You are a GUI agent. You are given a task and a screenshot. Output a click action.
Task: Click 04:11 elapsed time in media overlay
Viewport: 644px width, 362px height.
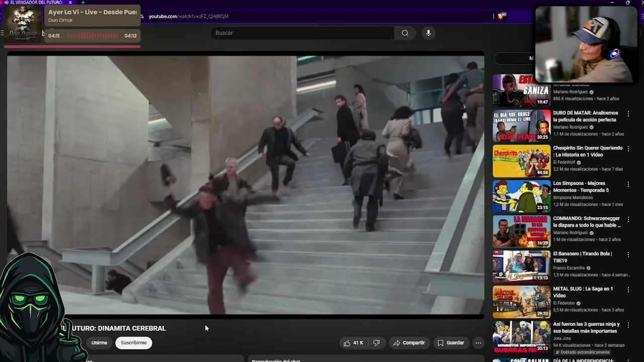point(54,36)
